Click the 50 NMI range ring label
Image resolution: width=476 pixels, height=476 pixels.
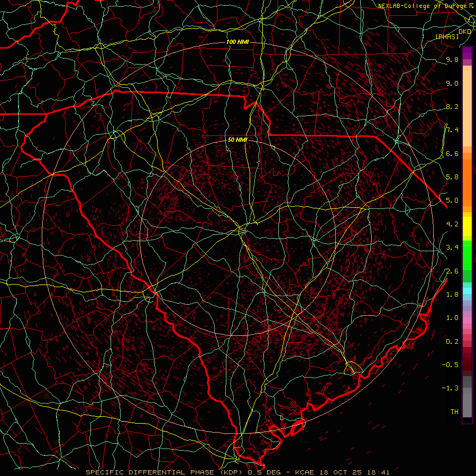(x=237, y=140)
